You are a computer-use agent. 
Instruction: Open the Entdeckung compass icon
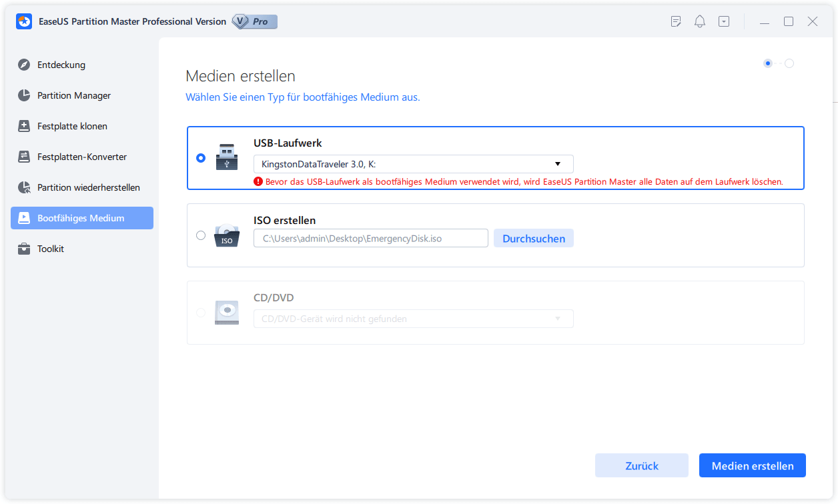[x=24, y=65]
